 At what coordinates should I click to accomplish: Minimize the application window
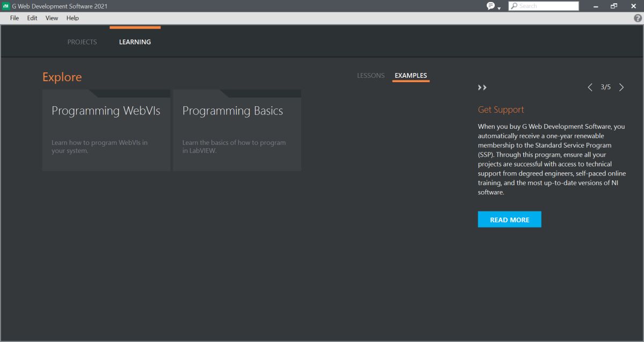coord(596,6)
